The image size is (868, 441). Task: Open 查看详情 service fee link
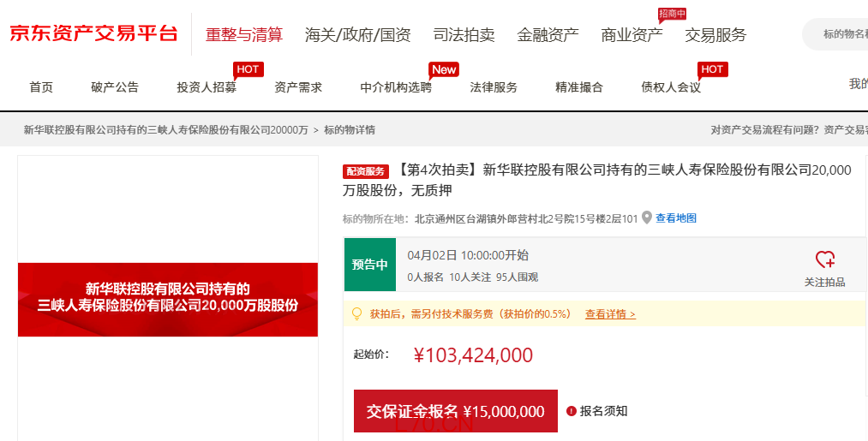[x=610, y=314]
